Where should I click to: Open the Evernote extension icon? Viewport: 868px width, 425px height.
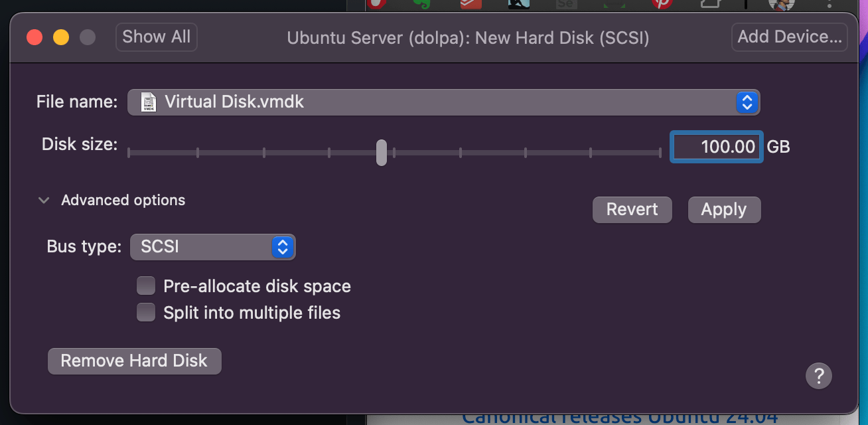[x=421, y=3]
